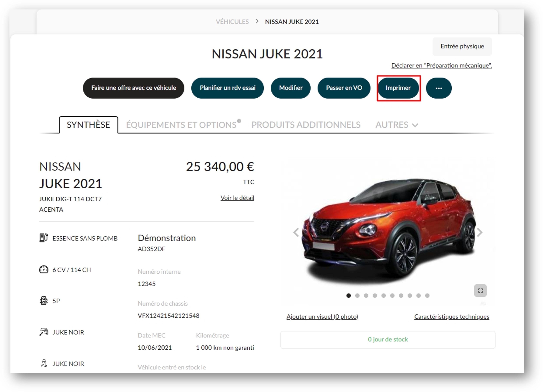Click the car doors icon next to 5P
The width and height of the screenshot is (543, 392).
coord(44,301)
